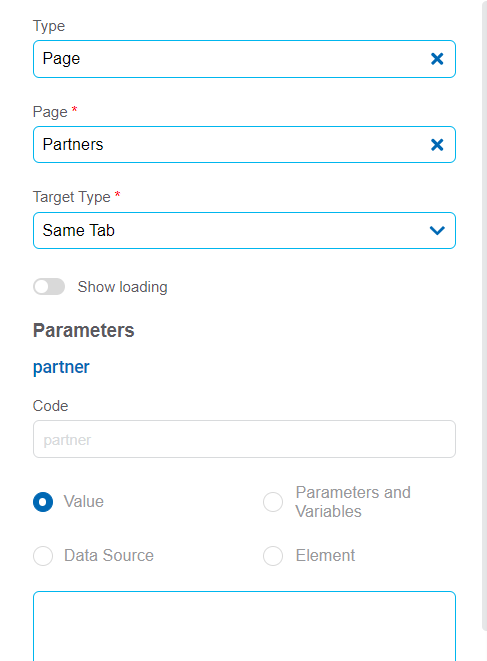Click the Element label text
487x661 pixels.
(325, 556)
